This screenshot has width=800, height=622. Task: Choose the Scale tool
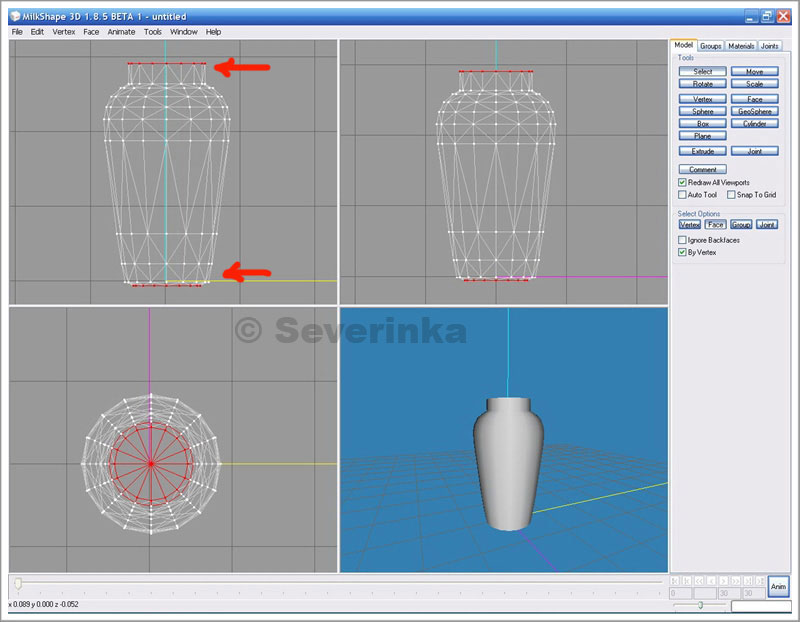point(754,84)
